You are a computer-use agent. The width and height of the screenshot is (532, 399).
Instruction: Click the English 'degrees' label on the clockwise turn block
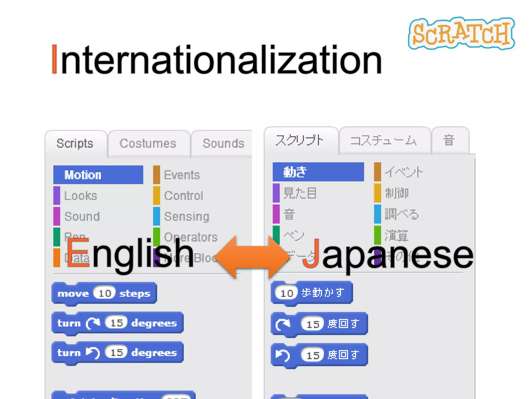pyautogui.click(x=154, y=323)
